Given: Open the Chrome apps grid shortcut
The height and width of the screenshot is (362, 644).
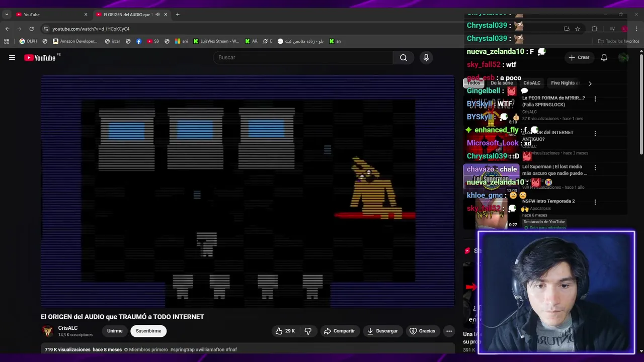Looking at the screenshot, I should pyautogui.click(x=7, y=41).
